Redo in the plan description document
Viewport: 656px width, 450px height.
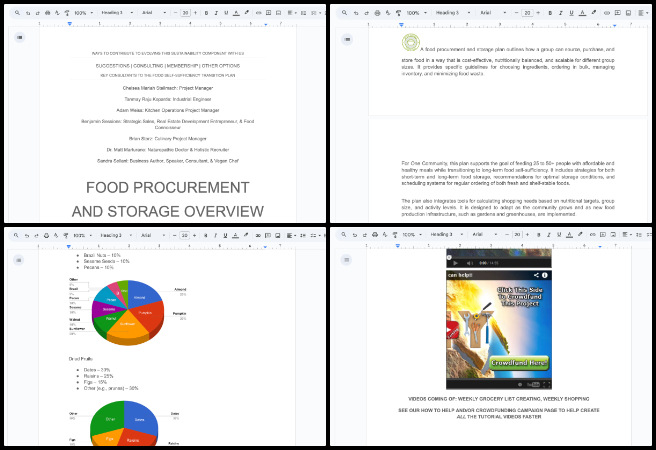(x=366, y=13)
